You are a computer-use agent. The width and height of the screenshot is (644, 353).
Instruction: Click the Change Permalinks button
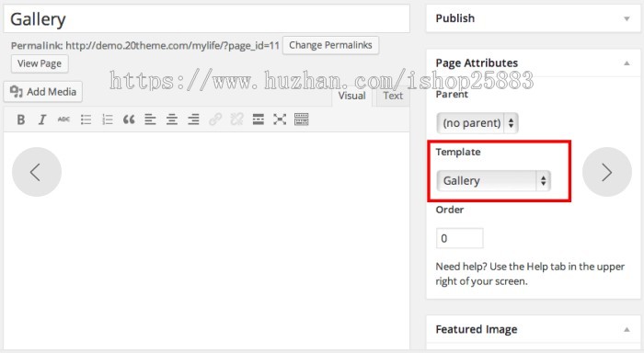(x=330, y=45)
